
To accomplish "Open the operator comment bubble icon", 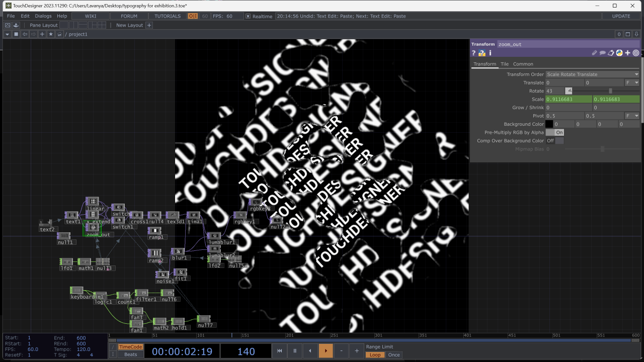I will [602, 53].
